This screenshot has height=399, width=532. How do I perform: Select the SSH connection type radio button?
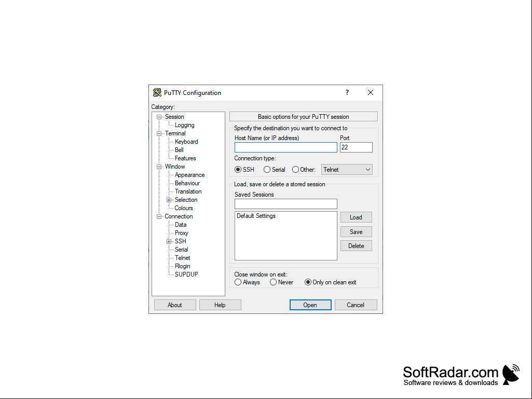[238, 170]
